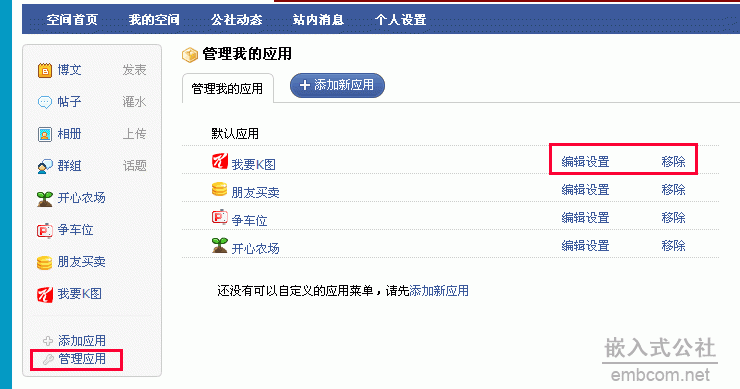This screenshot has height=389, width=740.
Task: Open the 空间首页 navigation menu item
Action: 72,19
